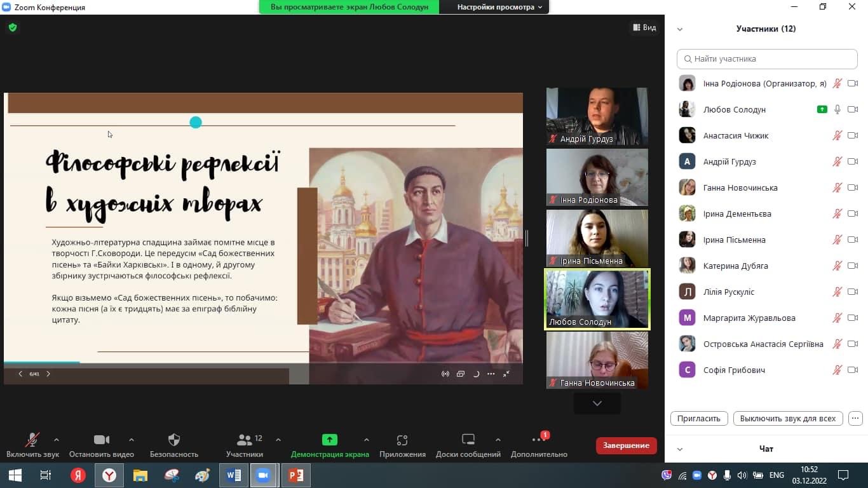
Task: Open notification center icon
Action: [843, 475]
